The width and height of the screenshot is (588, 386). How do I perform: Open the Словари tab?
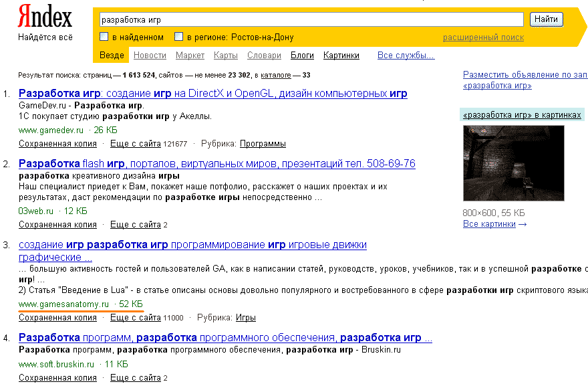point(263,56)
